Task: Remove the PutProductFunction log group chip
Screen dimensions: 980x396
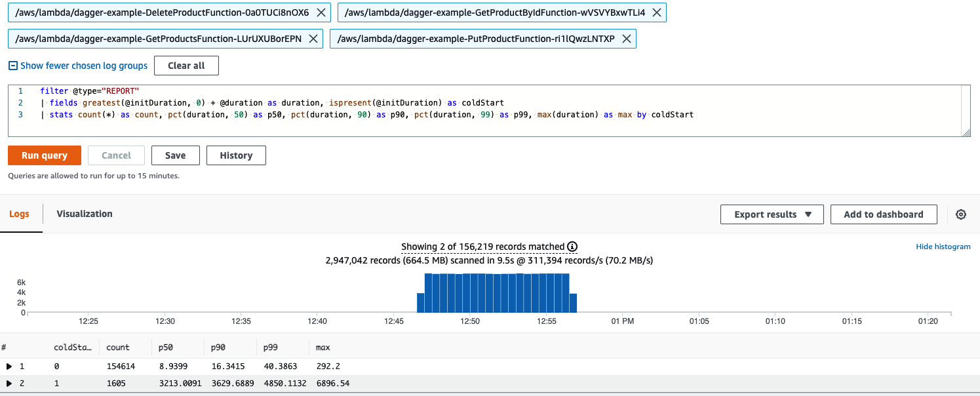Action: coord(626,39)
